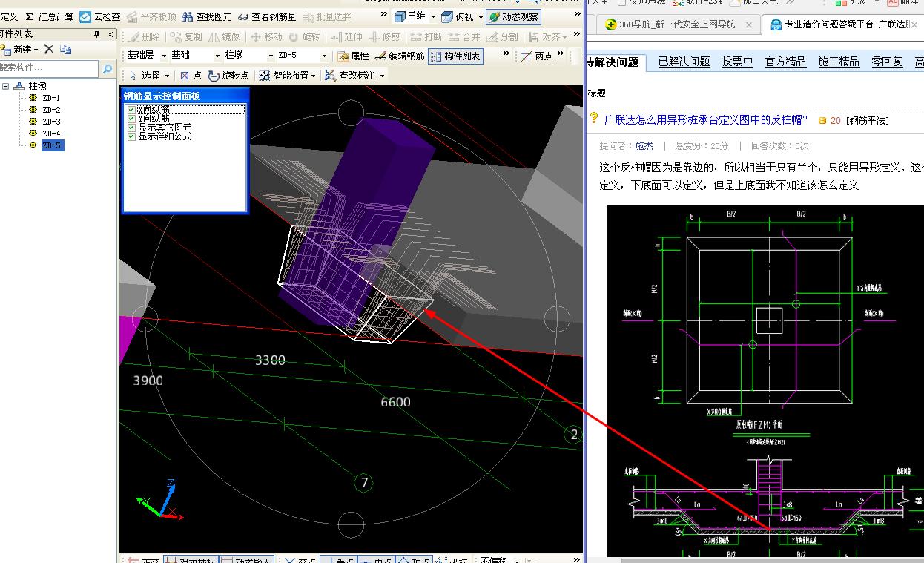Expand the 选择 tool dropdown arrow
This screenshot has height=563, width=924.
pos(168,76)
